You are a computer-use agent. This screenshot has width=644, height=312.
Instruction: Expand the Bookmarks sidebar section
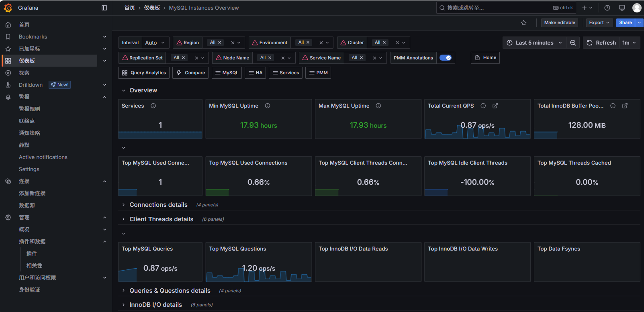104,37
